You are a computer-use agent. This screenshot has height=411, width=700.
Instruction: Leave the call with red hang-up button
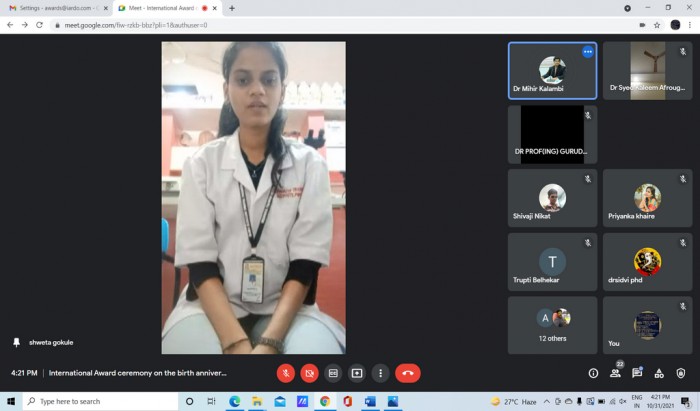[408, 373]
